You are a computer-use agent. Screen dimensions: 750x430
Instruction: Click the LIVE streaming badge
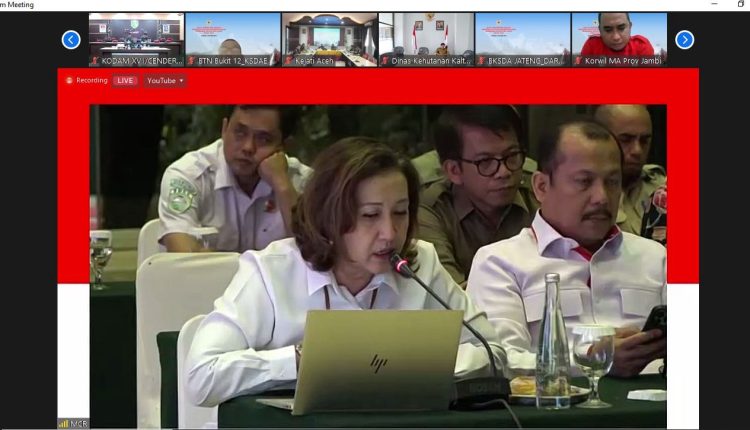point(125,81)
